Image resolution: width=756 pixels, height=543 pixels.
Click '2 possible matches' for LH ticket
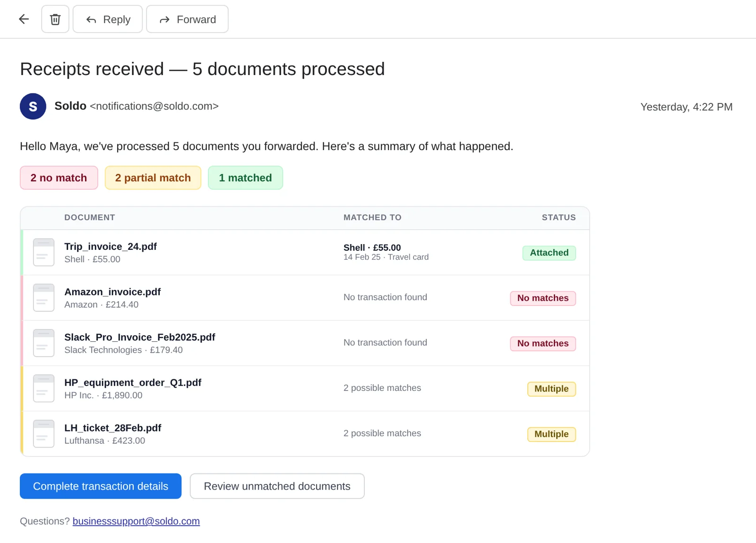coord(382,433)
